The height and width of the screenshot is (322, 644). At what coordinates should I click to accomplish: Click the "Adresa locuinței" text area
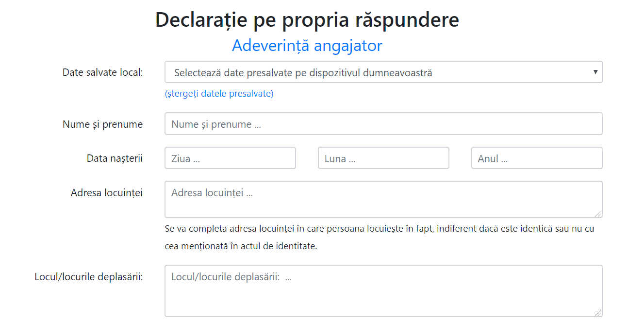[383, 199]
